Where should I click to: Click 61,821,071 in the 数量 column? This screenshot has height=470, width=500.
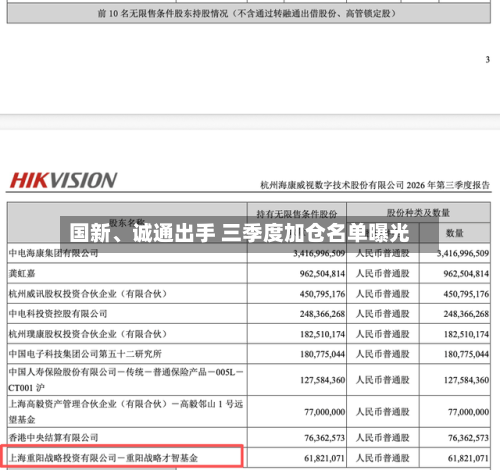pos(468,458)
